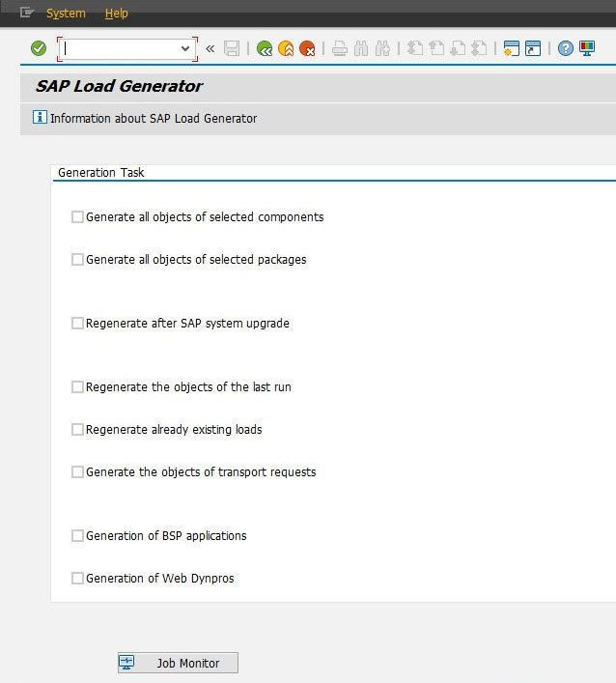Check Generate the objects of transport requests
This screenshot has height=683, width=616.
pos(77,472)
